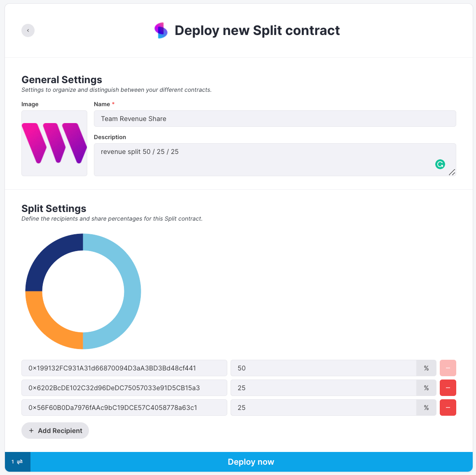Click the chain switch icon in bottom bar
The height and width of the screenshot is (475, 476).
click(19, 462)
